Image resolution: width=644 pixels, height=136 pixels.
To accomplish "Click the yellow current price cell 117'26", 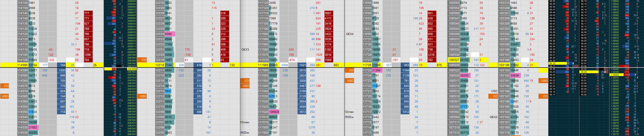I will (367, 65).
